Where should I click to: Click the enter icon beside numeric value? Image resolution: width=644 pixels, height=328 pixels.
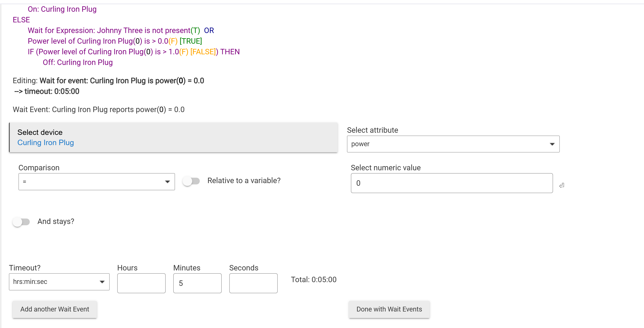(561, 185)
